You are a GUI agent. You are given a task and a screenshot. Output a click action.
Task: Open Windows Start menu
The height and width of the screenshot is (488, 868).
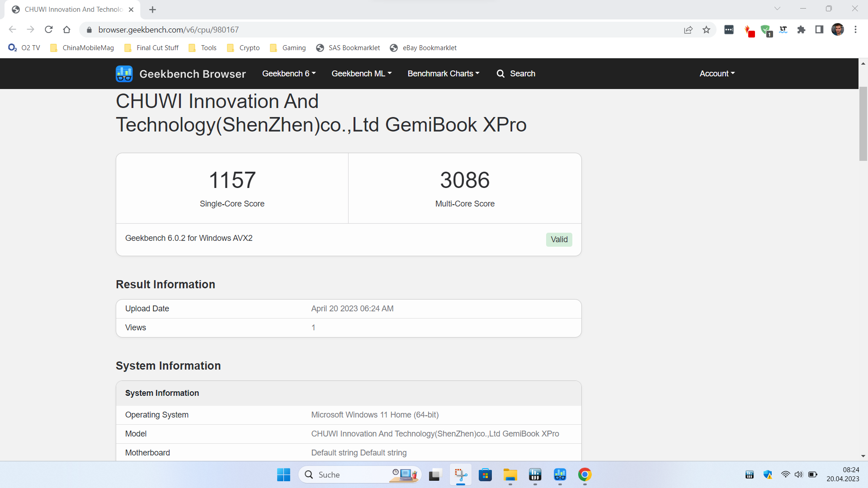[283, 475]
